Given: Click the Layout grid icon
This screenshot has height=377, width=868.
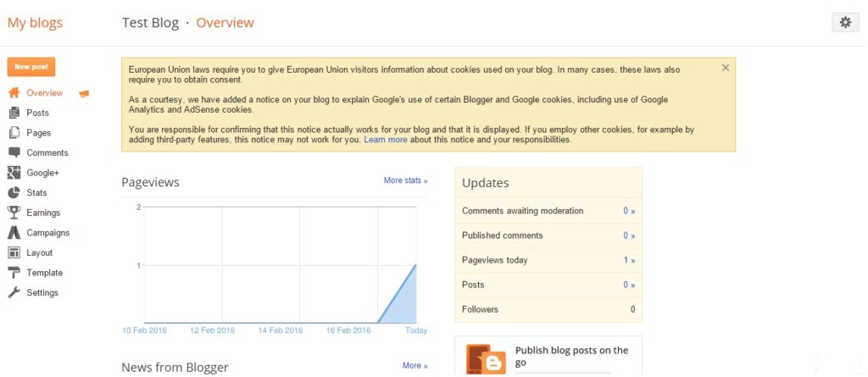Looking at the screenshot, I should 14,252.
